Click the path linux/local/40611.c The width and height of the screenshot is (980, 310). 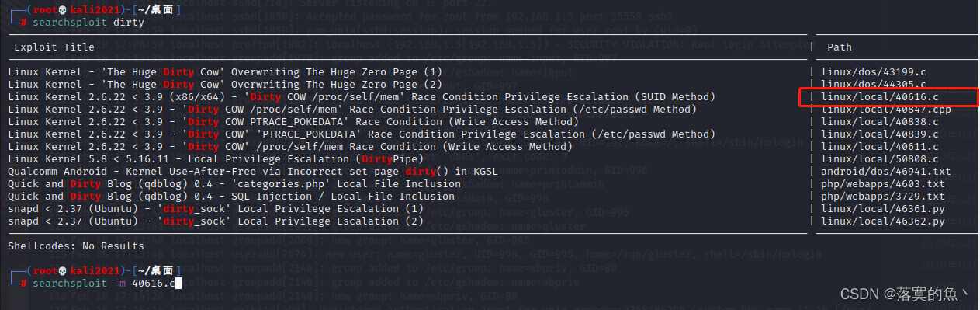[879, 147]
